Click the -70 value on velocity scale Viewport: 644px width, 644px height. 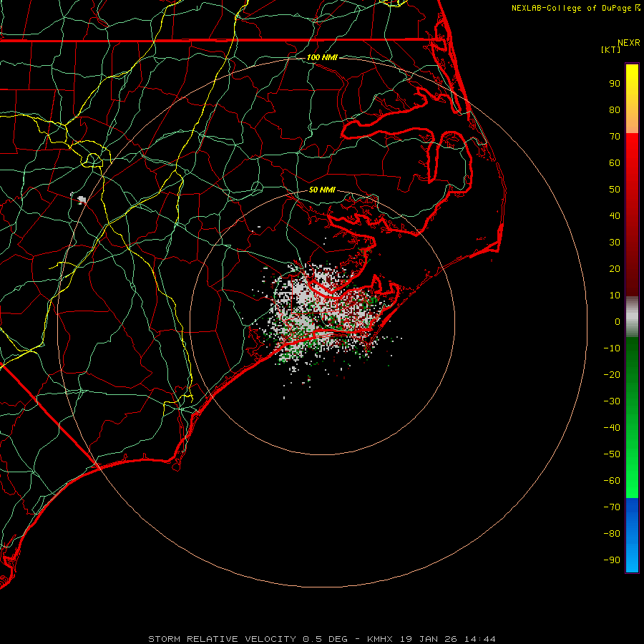[x=612, y=507]
